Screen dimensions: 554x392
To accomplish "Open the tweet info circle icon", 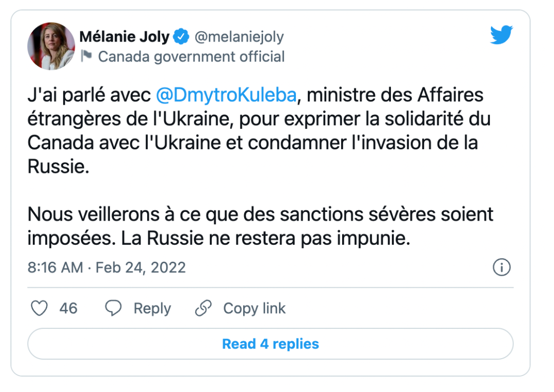I will [502, 267].
